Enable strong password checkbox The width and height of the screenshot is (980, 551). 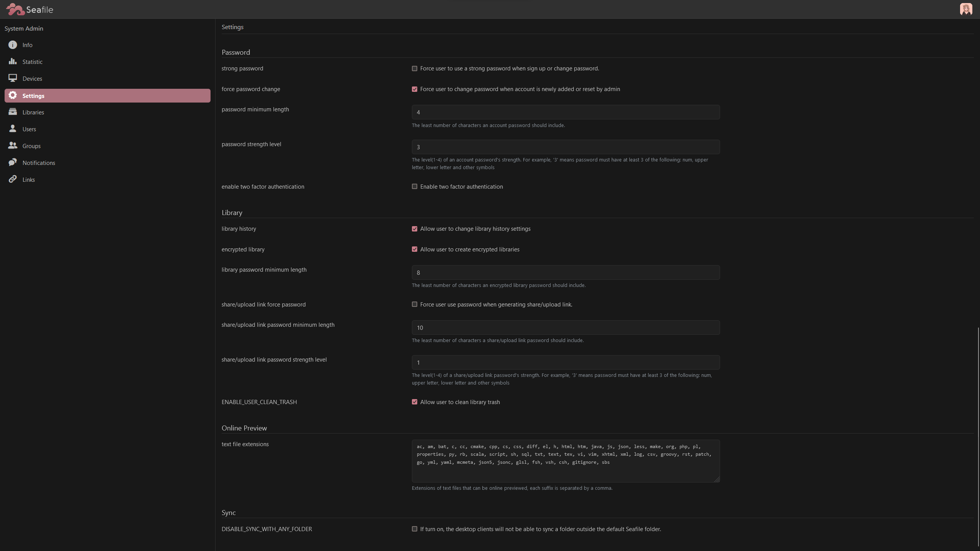pyautogui.click(x=415, y=68)
